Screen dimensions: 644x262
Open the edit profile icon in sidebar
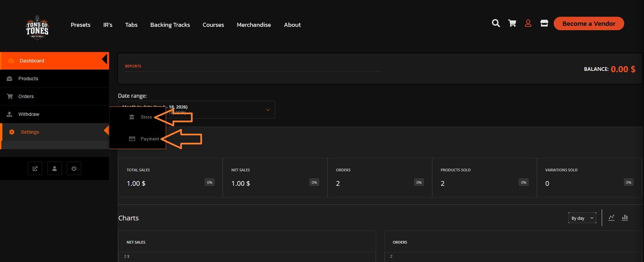point(54,168)
